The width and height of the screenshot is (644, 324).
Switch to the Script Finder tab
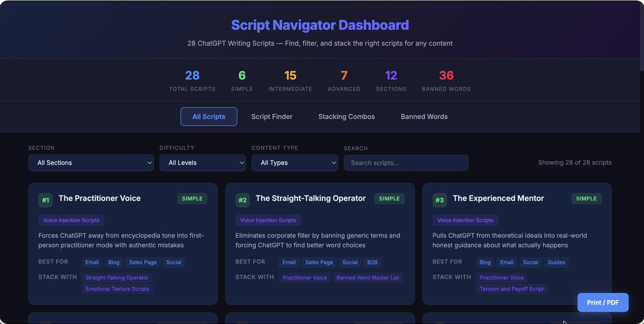tap(272, 117)
